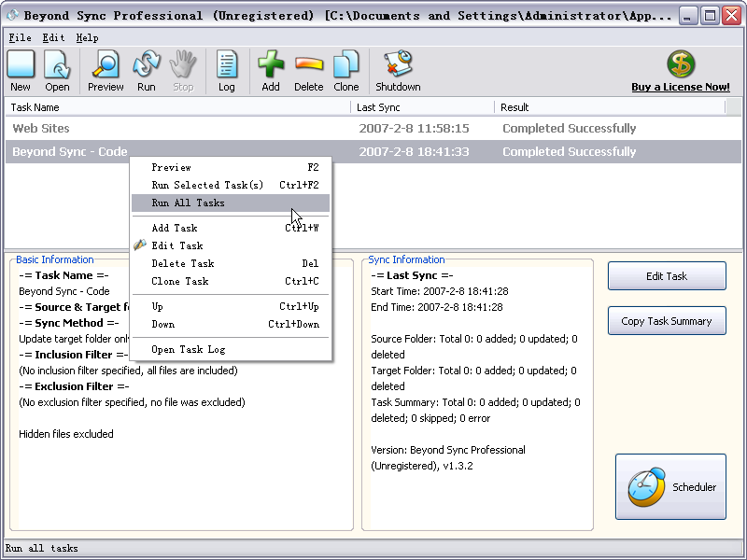
Task: Click the Buy a License Now! link
Action: [681, 87]
